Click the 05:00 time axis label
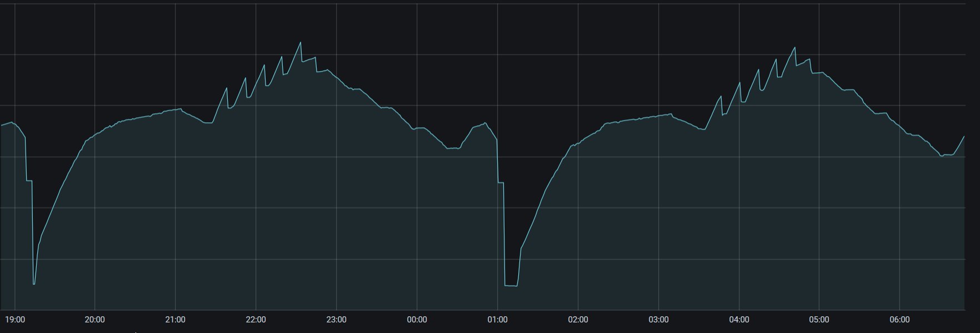Screen dimensions: 980x333 pos(819,320)
